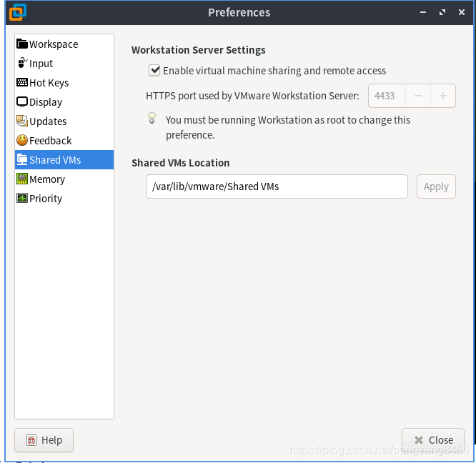Click the Memory chip icon
This screenshot has width=476, height=463.
22,179
